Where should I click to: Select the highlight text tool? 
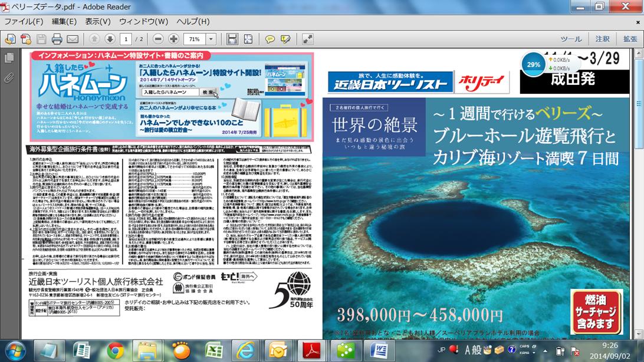coord(285,39)
